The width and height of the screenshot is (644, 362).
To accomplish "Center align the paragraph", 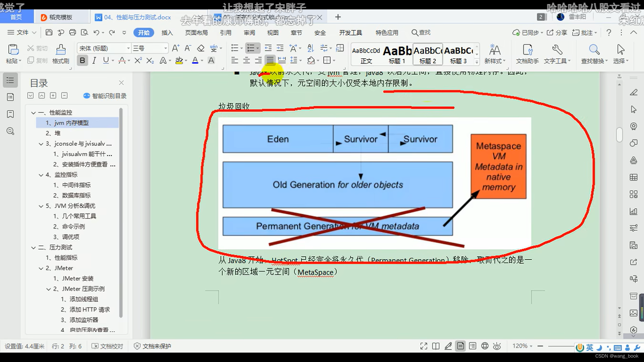I will tap(247, 60).
